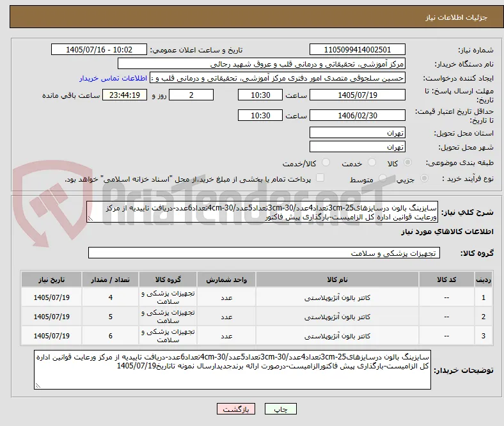
Task: Click the توضیحات خریدار buyer notes textarea
Action: tap(232, 370)
